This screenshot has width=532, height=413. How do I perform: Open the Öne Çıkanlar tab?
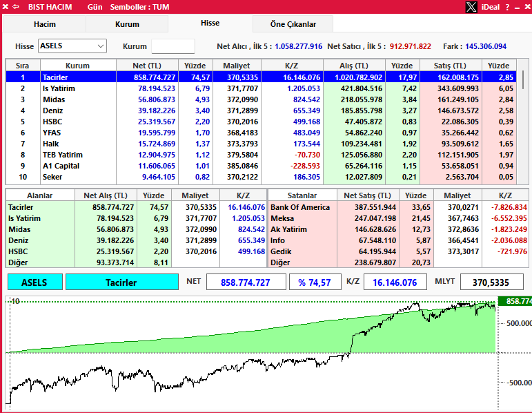click(x=293, y=24)
